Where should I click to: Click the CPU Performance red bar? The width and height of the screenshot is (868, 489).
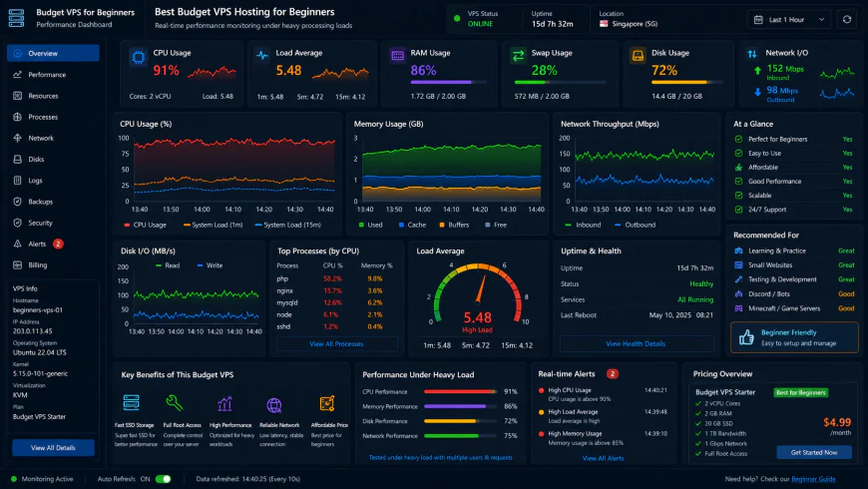(461, 391)
